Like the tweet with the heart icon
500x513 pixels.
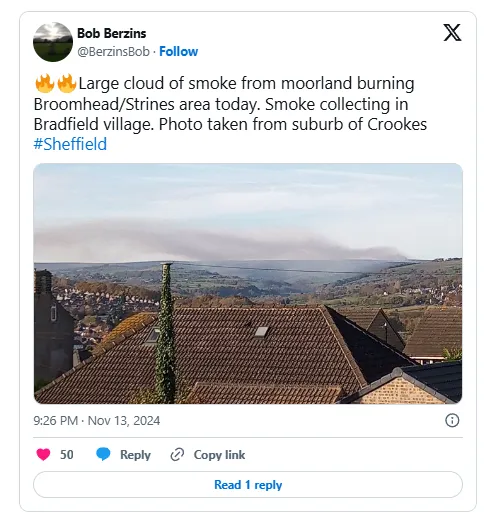43,455
